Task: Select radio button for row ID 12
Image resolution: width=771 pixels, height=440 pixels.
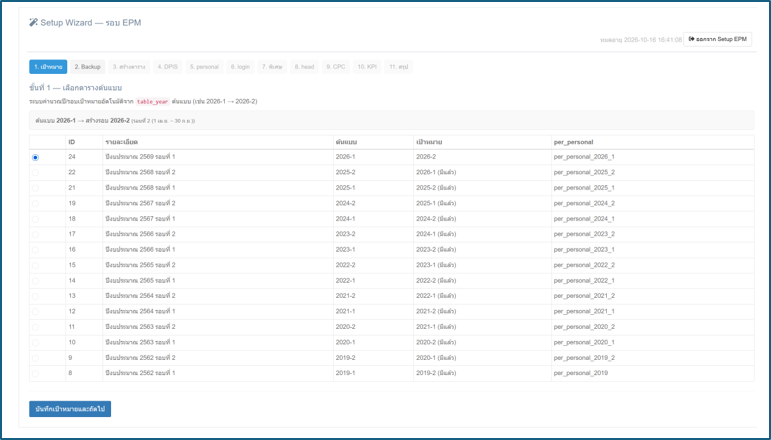Action: click(35, 312)
